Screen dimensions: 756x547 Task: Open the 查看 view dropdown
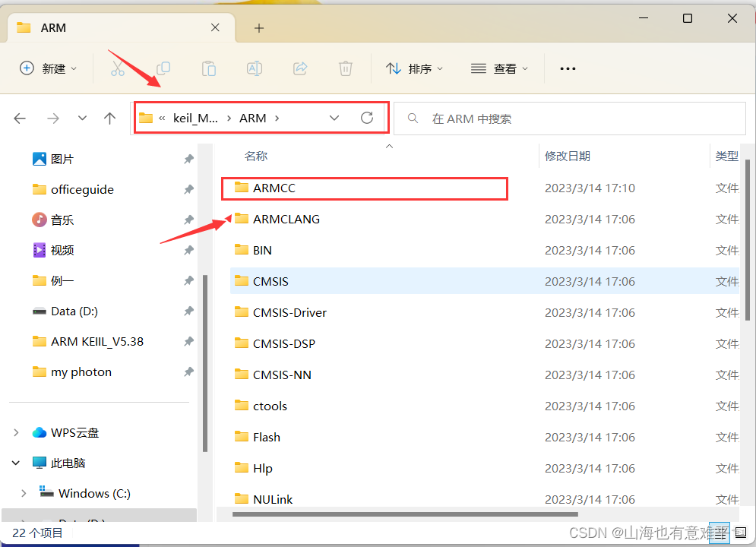click(x=499, y=68)
